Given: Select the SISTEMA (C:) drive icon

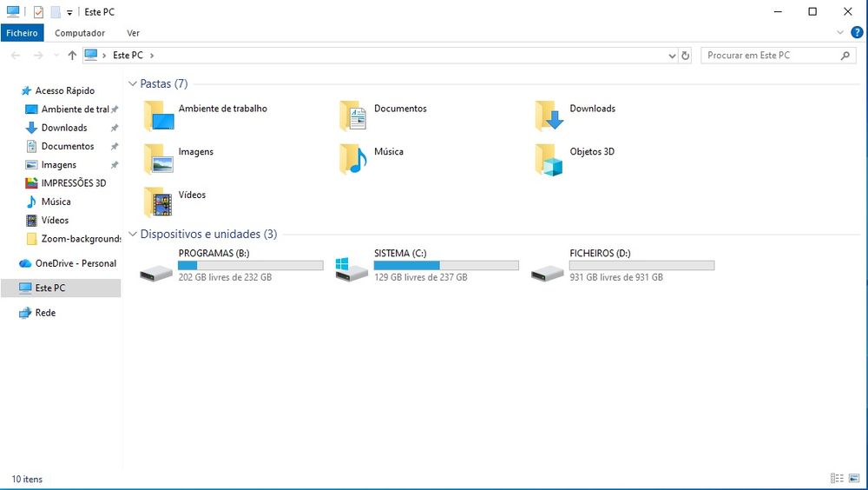Looking at the screenshot, I should (352, 270).
